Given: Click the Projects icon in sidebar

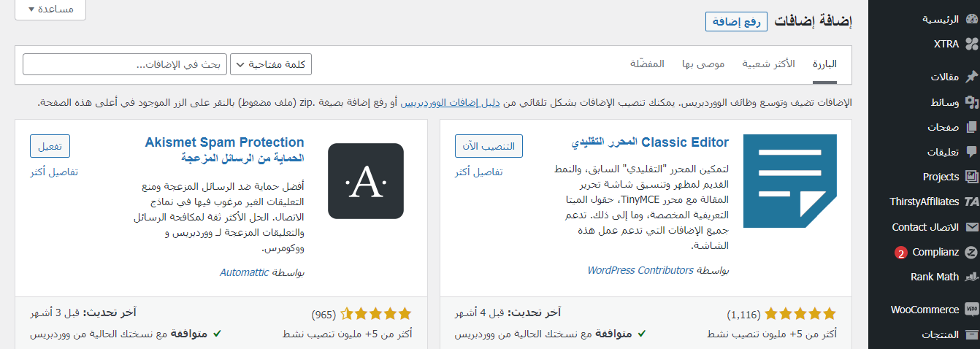Looking at the screenshot, I should coord(971,177).
